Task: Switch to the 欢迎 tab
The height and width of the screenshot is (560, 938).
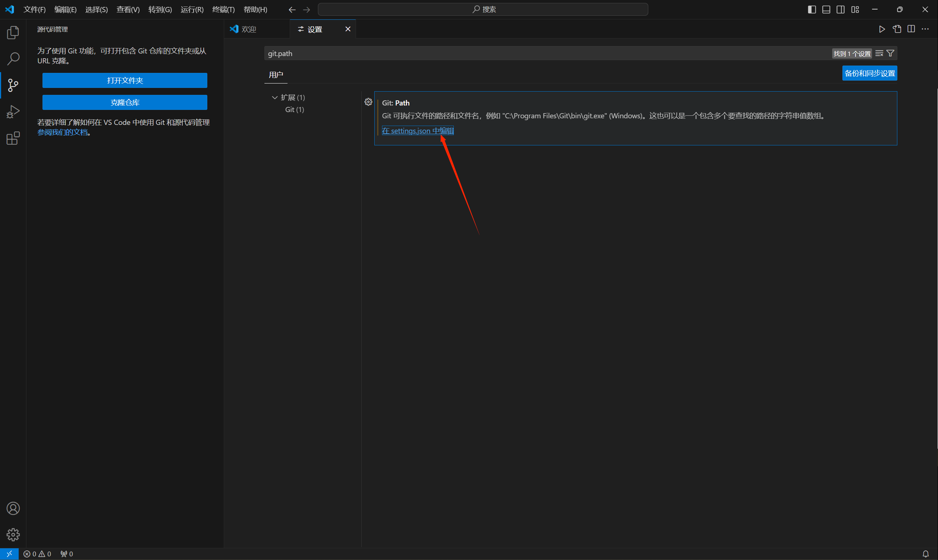Action: point(257,29)
